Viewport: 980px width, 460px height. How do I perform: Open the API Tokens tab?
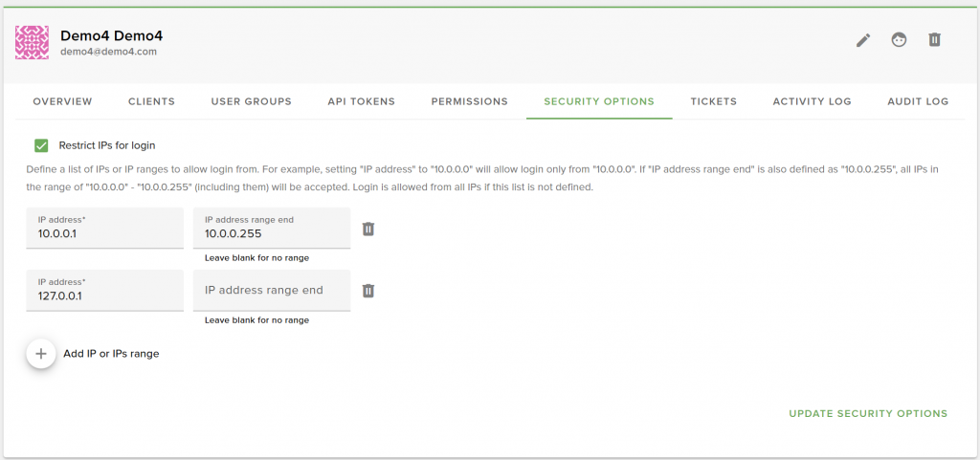tap(361, 101)
